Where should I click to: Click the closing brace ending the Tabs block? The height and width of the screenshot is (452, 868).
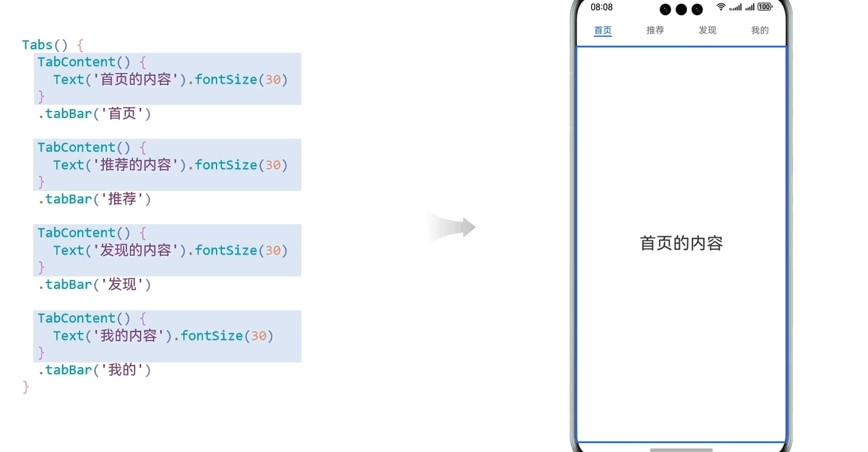click(x=26, y=387)
